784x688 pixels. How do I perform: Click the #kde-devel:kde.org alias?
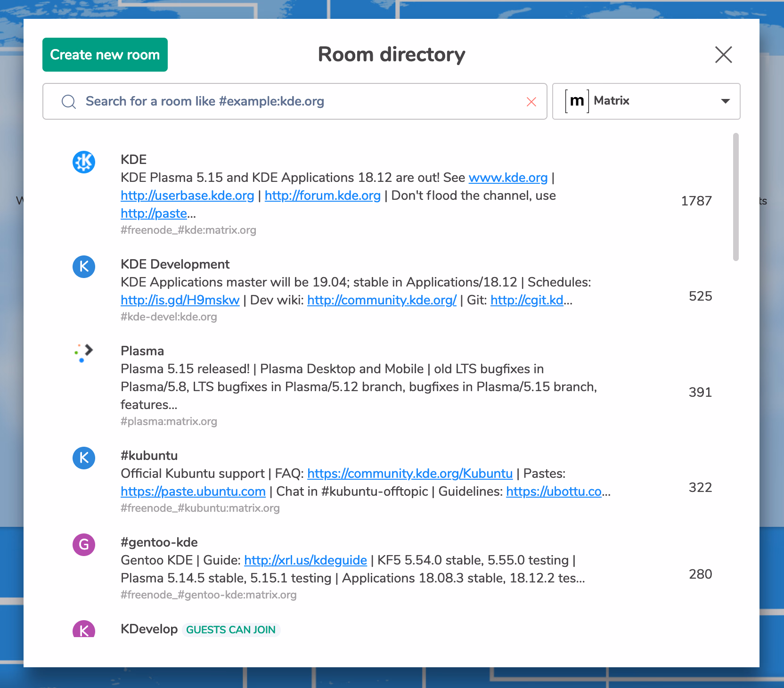[169, 317]
